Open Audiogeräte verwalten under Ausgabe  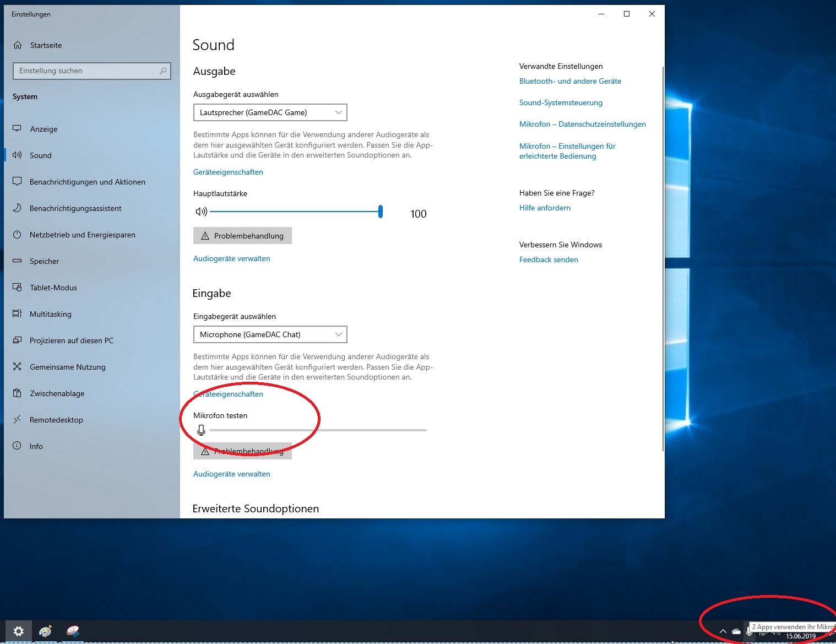232,258
